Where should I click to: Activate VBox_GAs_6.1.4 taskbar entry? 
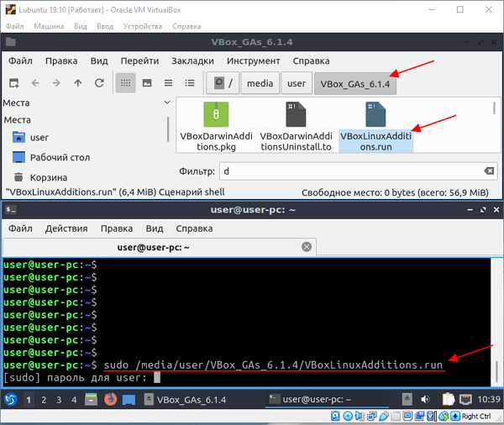coord(185,400)
